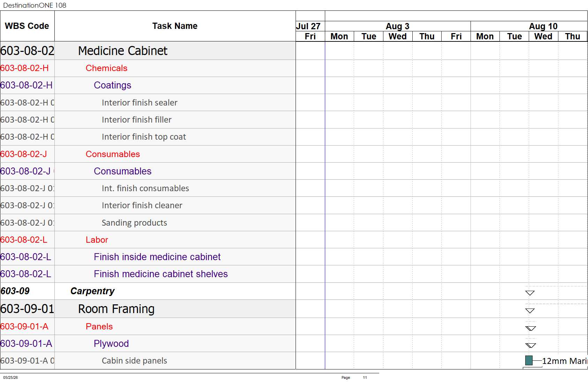Select the Sanding products row
The height and width of the screenshot is (382, 588).
coord(148,223)
